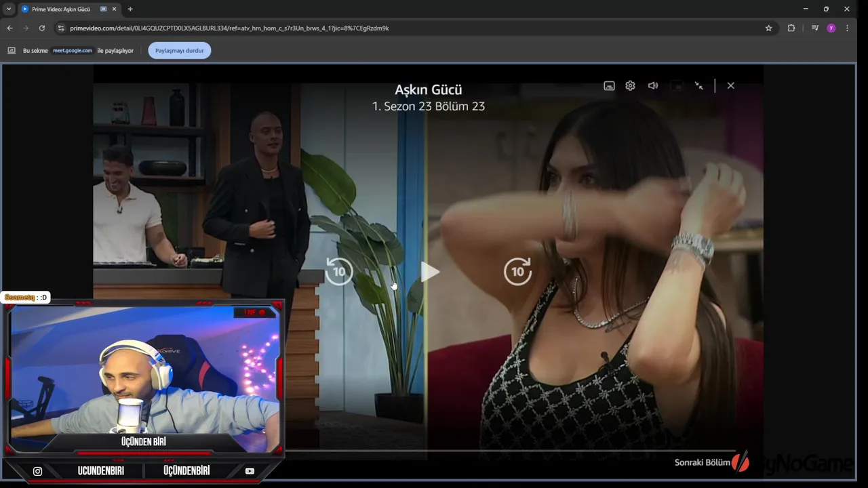Screen dimensions: 868x488
Task: Open subtitles and audio options
Action: [609, 86]
